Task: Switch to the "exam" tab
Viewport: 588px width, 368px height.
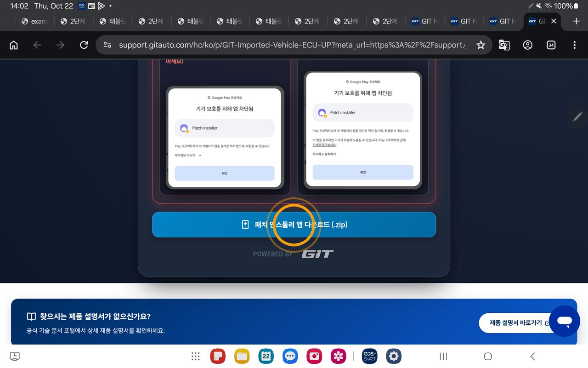Action: pos(34,21)
